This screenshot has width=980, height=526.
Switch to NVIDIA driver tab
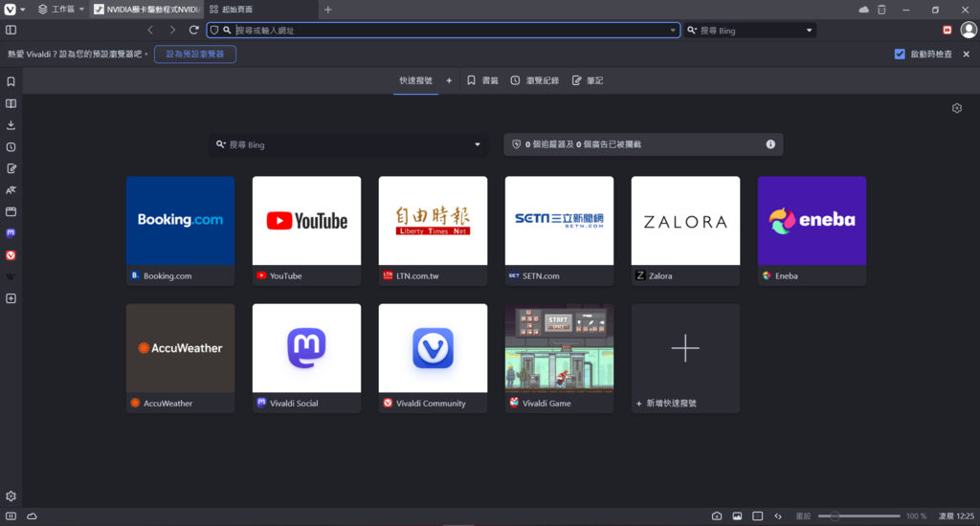click(146, 10)
